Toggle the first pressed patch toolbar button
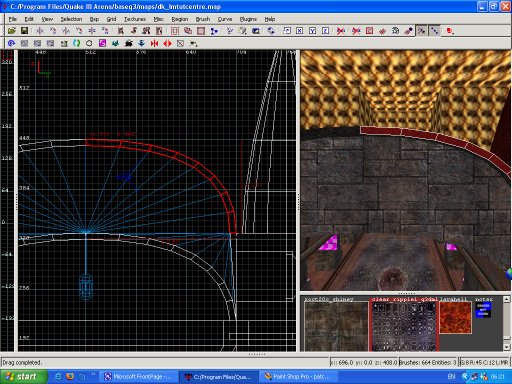The image size is (512, 384). [422, 31]
